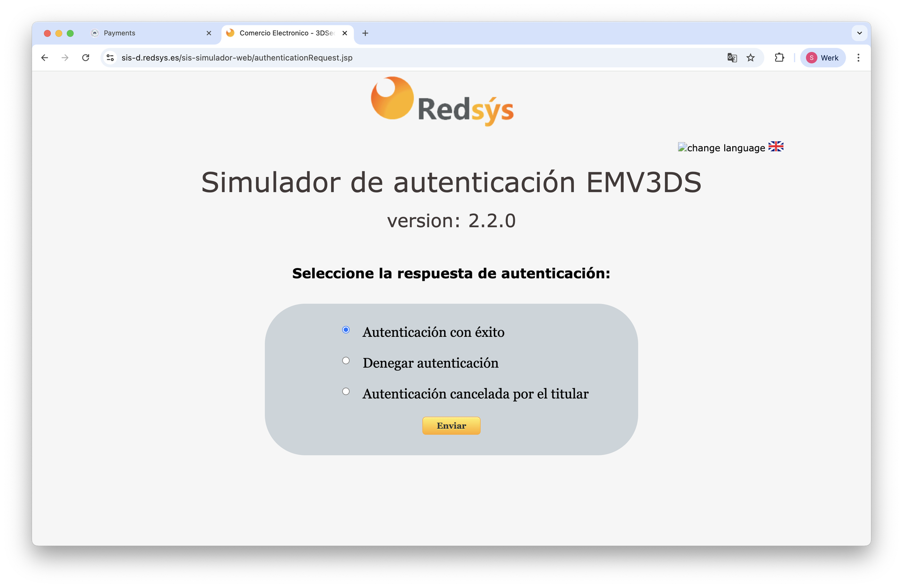903x588 pixels.
Task: Open a new browser tab
Action: [365, 33]
